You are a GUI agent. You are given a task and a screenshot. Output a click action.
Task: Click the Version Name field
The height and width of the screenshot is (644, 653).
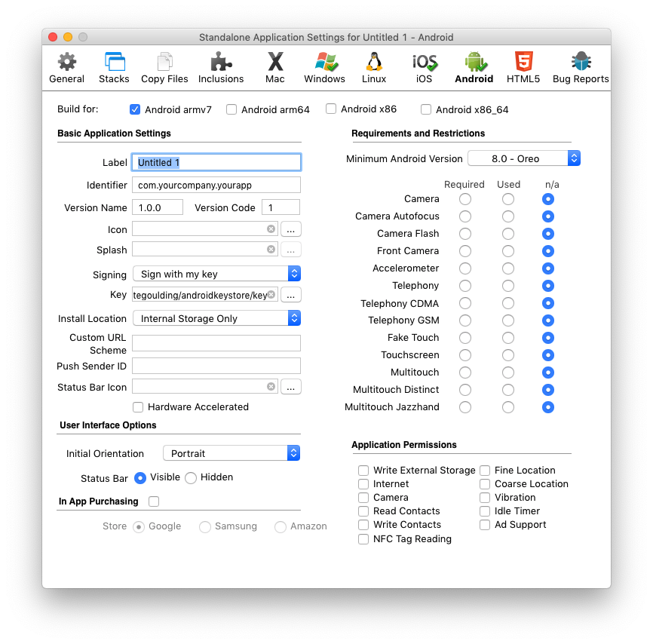tap(158, 207)
